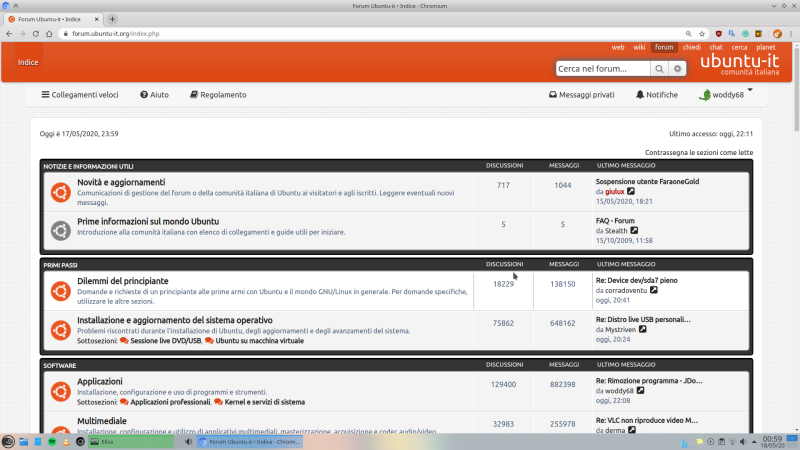
Task: View latest post icon next to Stealth
Action: (634, 231)
